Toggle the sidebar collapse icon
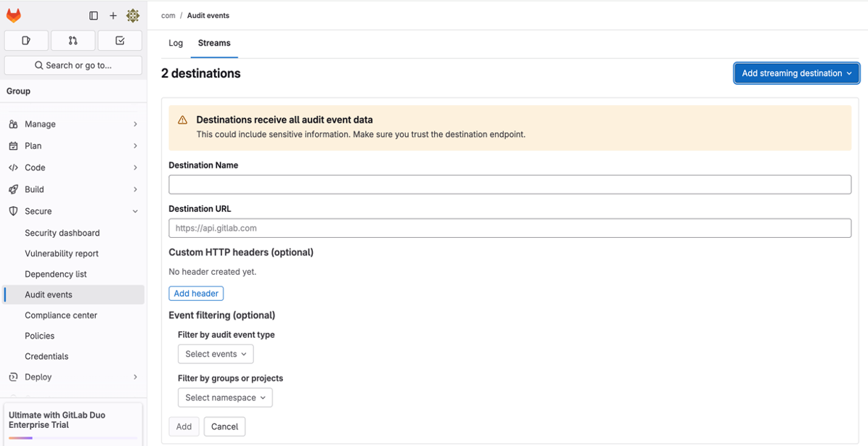Viewport: 868px width, 446px height. [94, 15]
